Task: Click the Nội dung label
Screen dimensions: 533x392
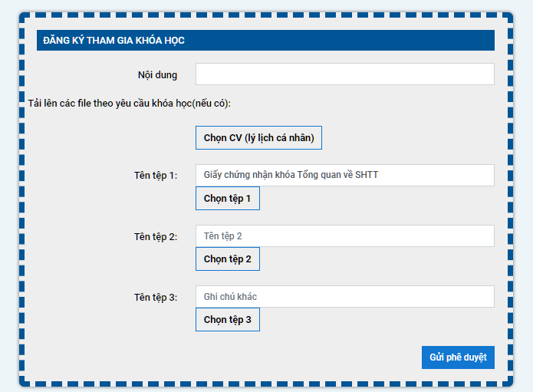Action: point(156,75)
